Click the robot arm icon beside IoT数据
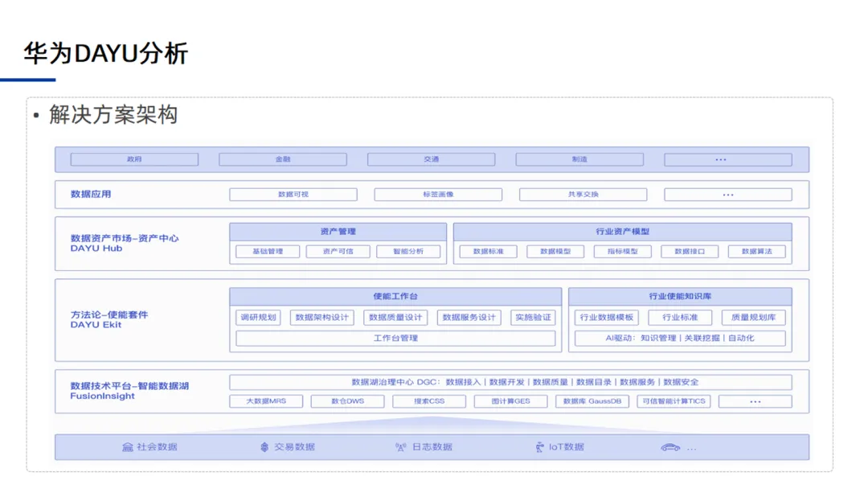Image resolution: width=868 pixels, height=489 pixels. pyautogui.click(x=540, y=447)
